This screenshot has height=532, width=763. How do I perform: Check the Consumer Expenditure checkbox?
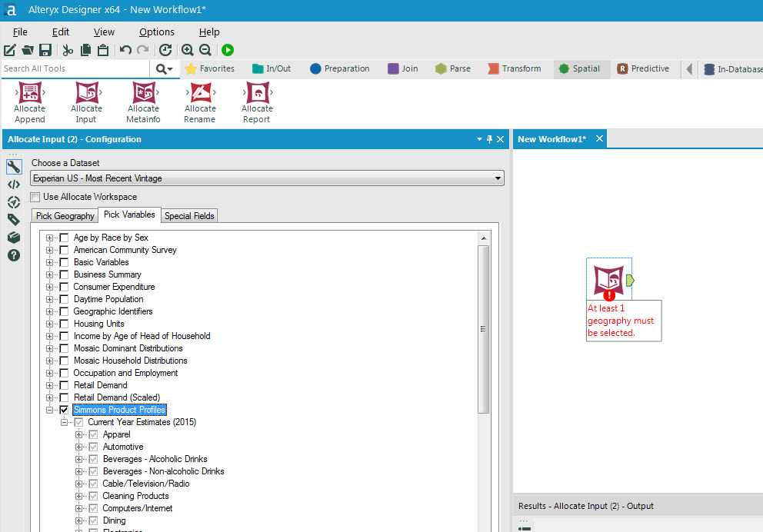[x=64, y=287]
